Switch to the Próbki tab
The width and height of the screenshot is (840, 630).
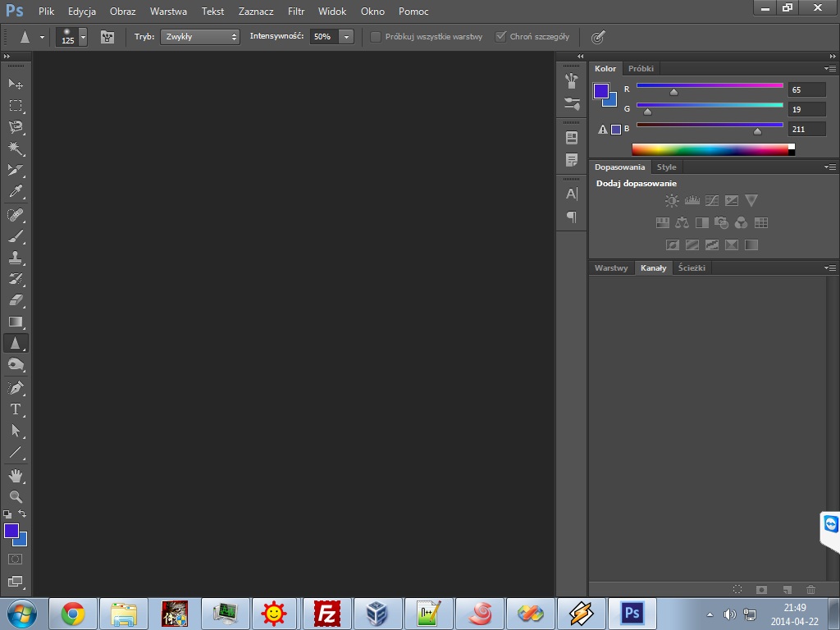pyautogui.click(x=641, y=69)
